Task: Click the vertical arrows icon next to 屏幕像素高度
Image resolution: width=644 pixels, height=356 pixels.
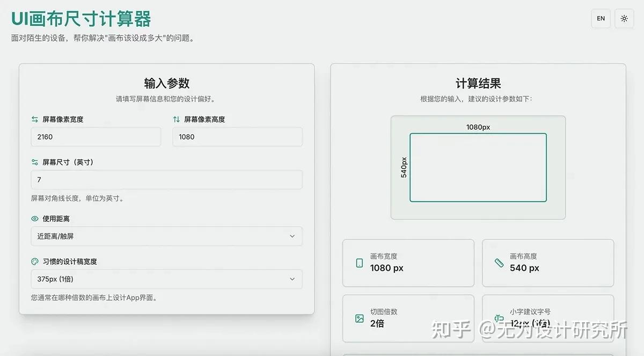Action: (x=177, y=119)
